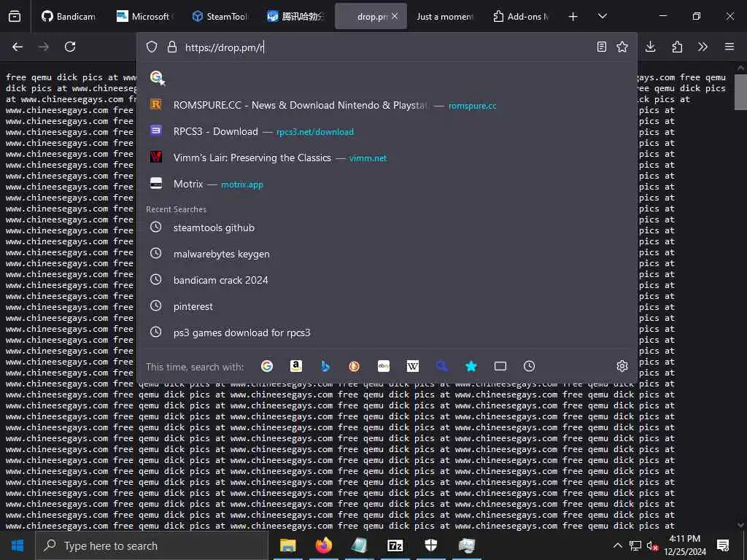
Task: Go back to previous page arrow
Action: point(18,47)
